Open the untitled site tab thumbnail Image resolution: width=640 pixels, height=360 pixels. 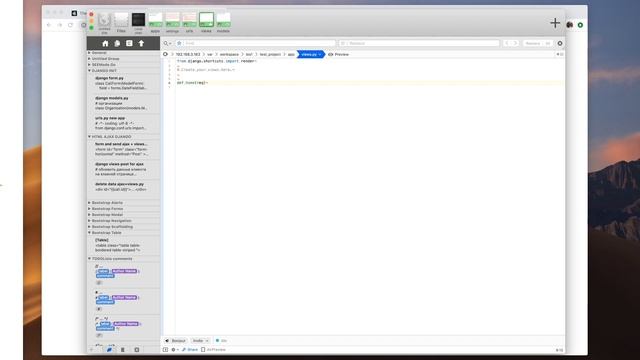[104, 22]
